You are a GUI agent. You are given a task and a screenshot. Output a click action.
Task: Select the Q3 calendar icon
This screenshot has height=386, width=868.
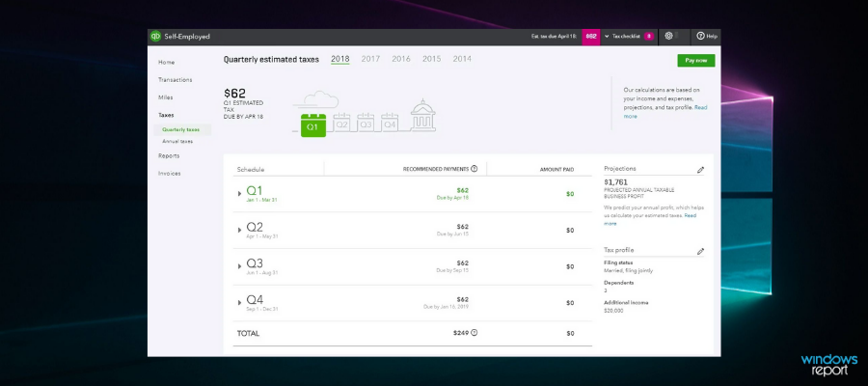pyautogui.click(x=366, y=123)
